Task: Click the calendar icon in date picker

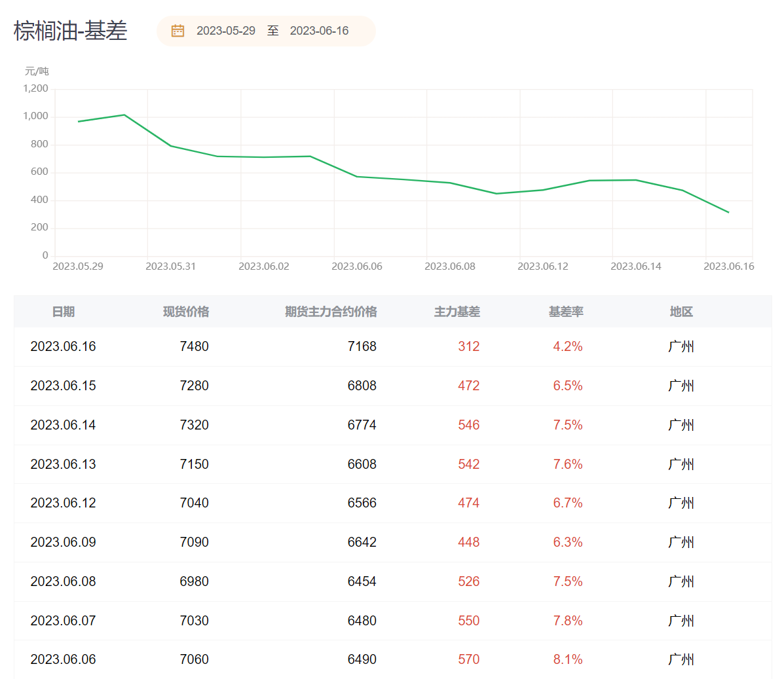Action: (177, 31)
